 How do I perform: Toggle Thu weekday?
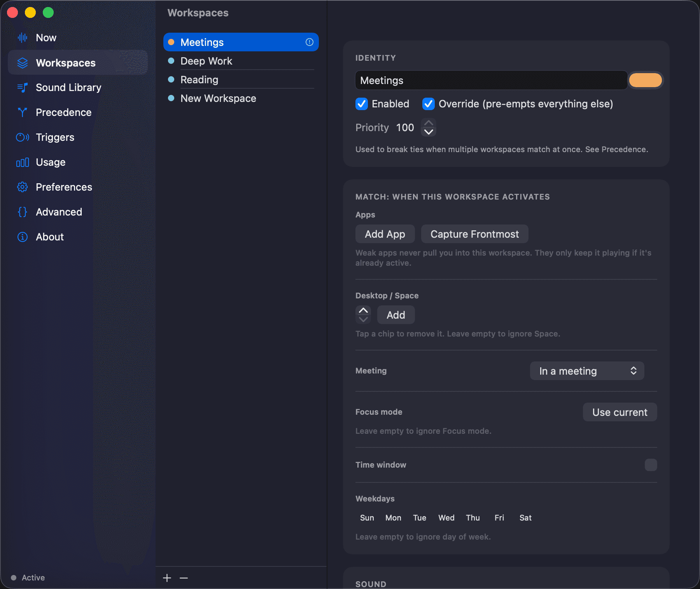pos(473,518)
